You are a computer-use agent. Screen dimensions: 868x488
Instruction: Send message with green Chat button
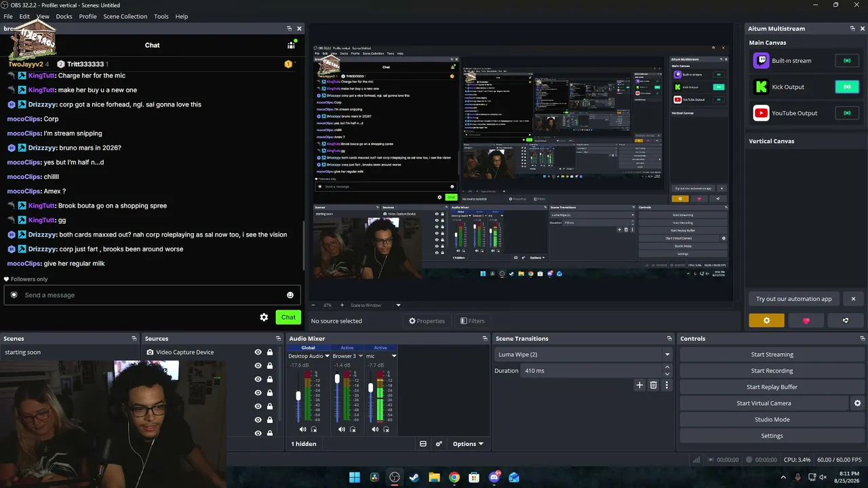click(x=288, y=317)
